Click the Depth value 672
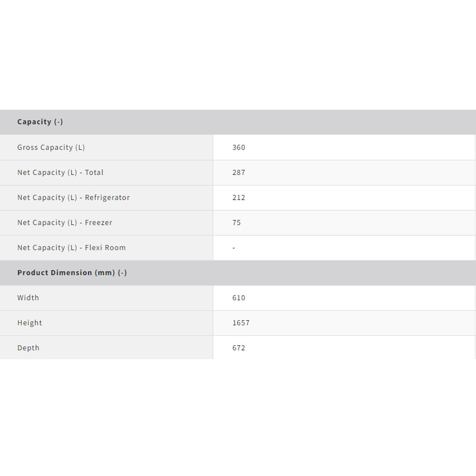Viewport: 476px width, 476px height. click(238, 348)
